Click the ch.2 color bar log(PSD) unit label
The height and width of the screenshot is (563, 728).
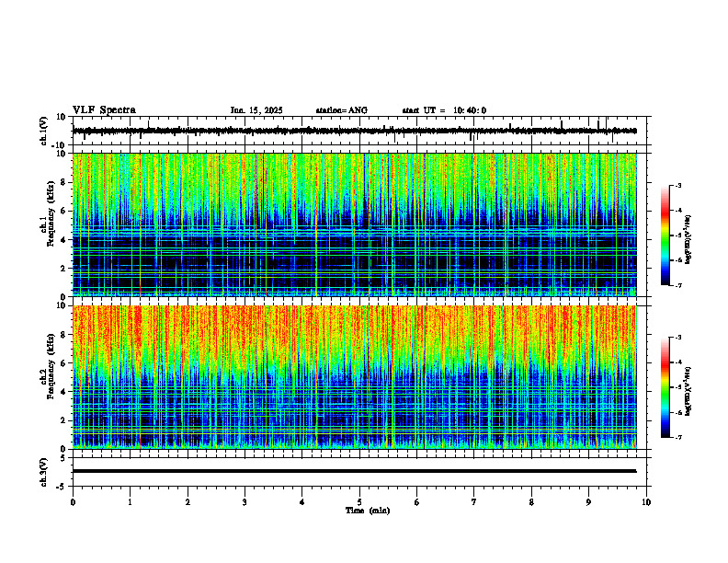click(x=688, y=392)
